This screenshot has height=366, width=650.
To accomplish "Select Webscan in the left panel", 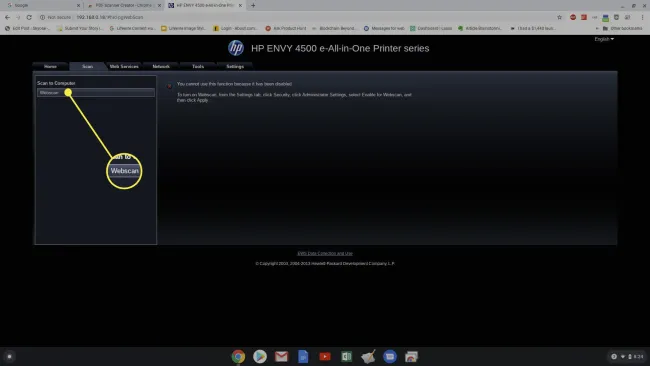I will (x=96, y=92).
